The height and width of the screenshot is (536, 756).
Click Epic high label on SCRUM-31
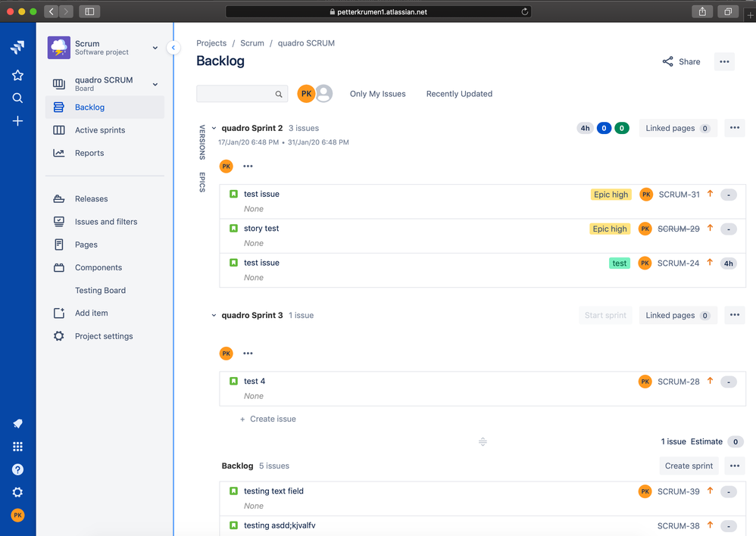[x=611, y=195]
